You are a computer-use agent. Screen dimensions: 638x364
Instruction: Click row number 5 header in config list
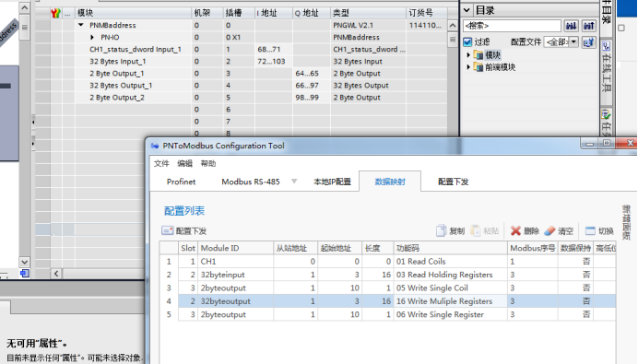(x=169, y=314)
